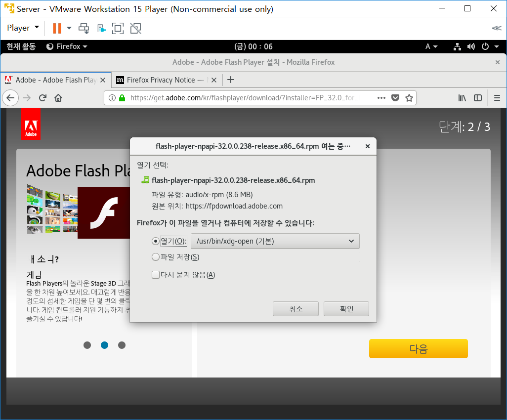Enter VMware full screen mode

118,29
